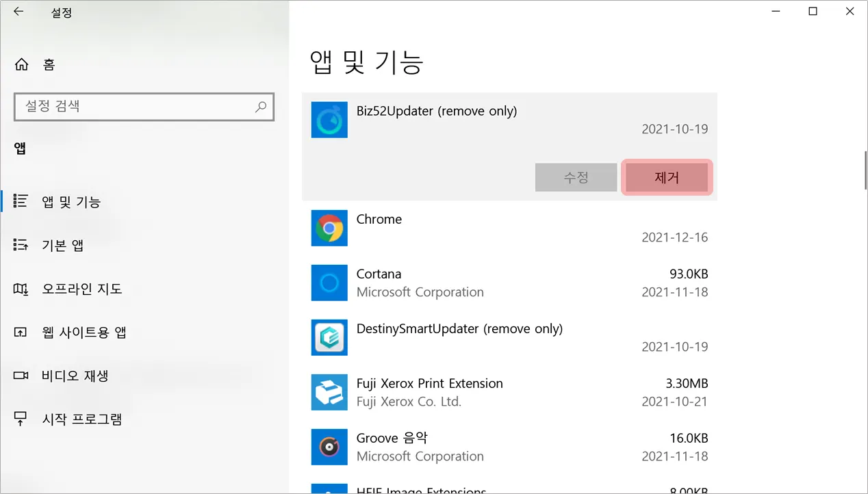Click Cortana's 93.0KB size value
The width and height of the screenshot is (868, 494).
pos(689,274)
